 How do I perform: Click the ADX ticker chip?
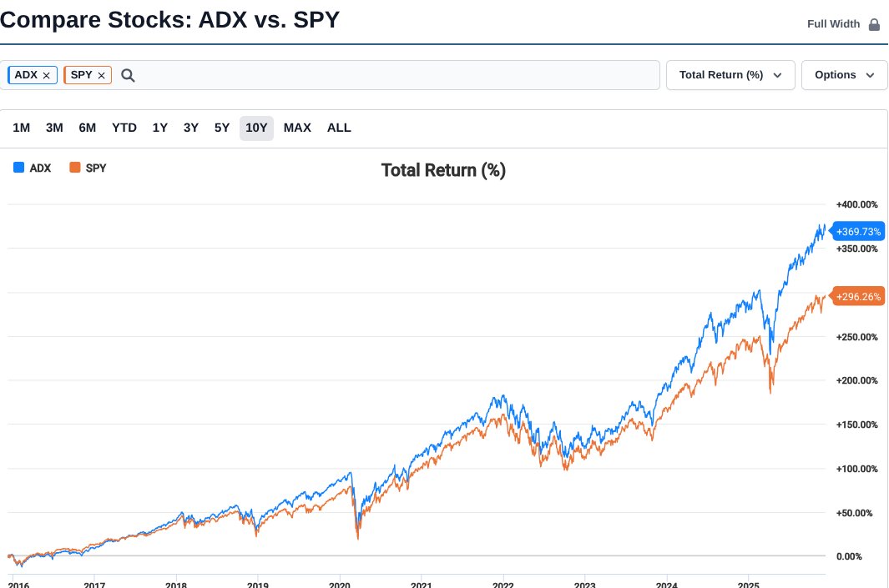click(33, 75)
